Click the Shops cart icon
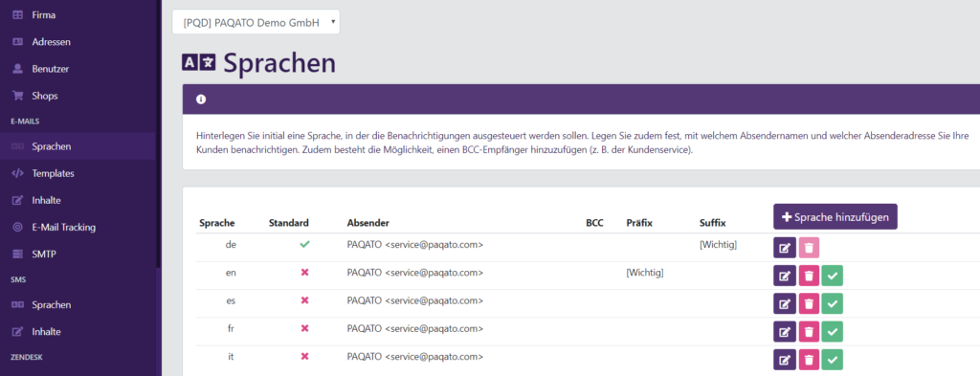 (17, 97)
